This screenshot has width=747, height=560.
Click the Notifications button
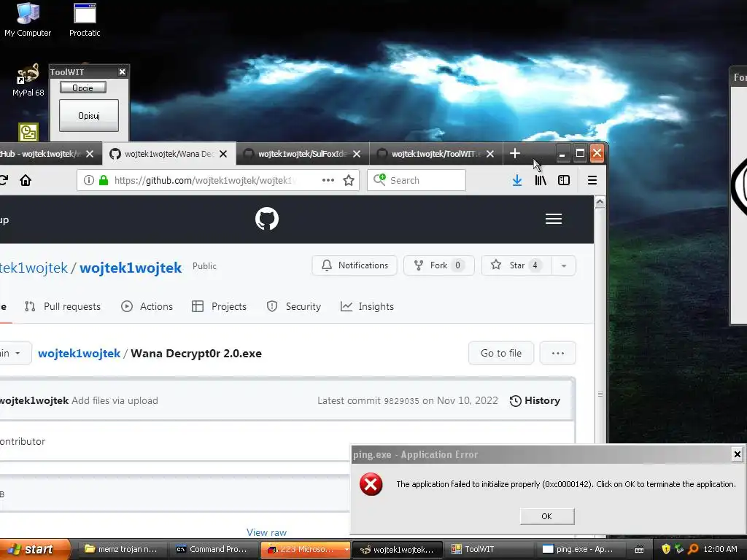coord(355,265)
